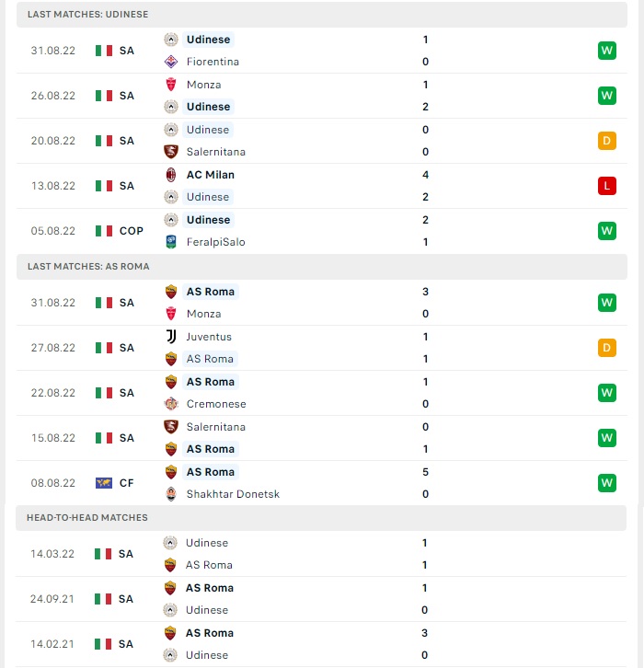This screenshot has width=644, height=668.
Task: Open the Monza team link on 26.08.22
Action: 203,85
